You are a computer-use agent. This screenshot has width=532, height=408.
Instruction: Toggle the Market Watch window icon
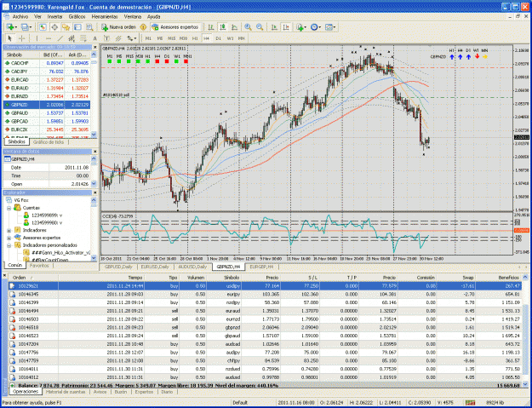coord(43,27)
